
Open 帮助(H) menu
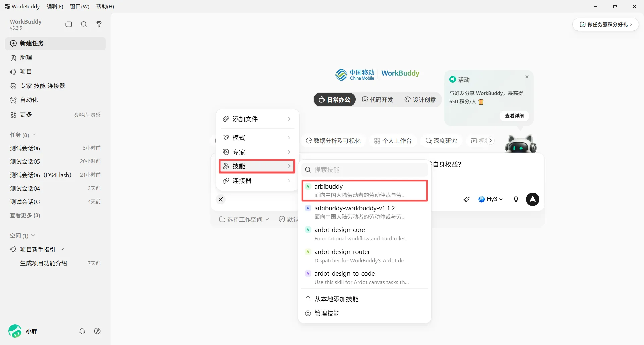pyautogui.click(x=105, y=6)
